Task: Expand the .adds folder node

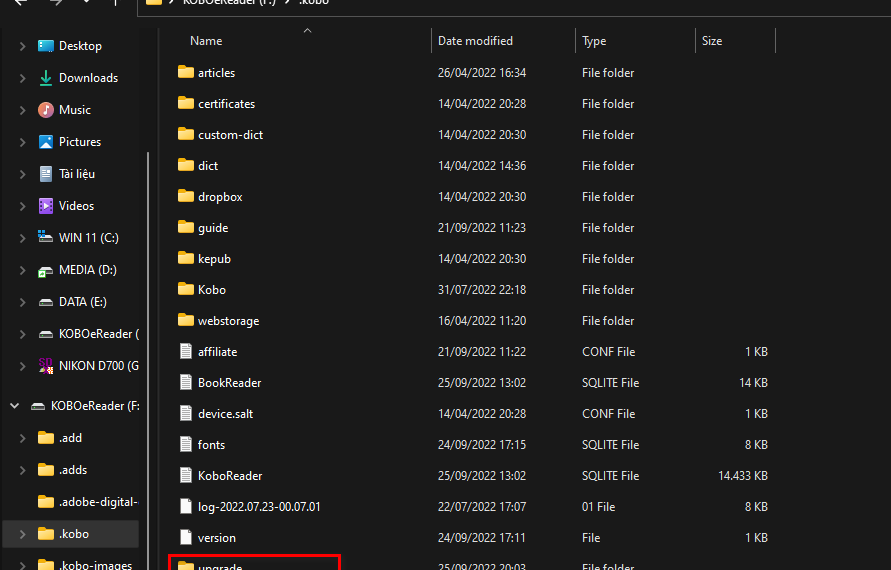Action: [x=22, y=470]
